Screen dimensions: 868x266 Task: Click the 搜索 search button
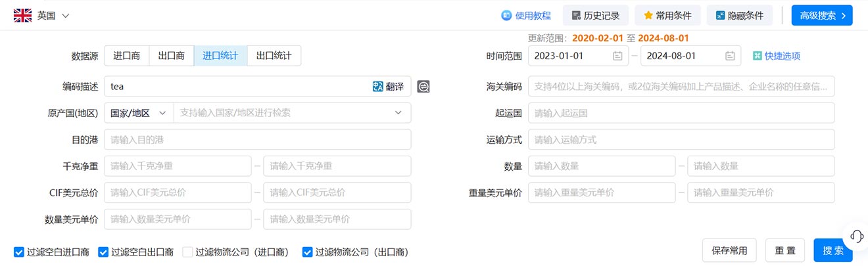[833, 250]
